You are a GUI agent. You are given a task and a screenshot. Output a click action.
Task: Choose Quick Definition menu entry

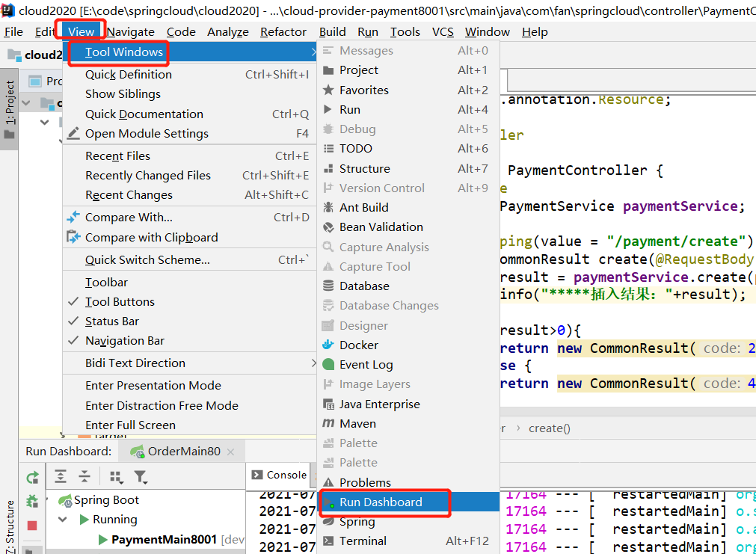coord(189,75)
